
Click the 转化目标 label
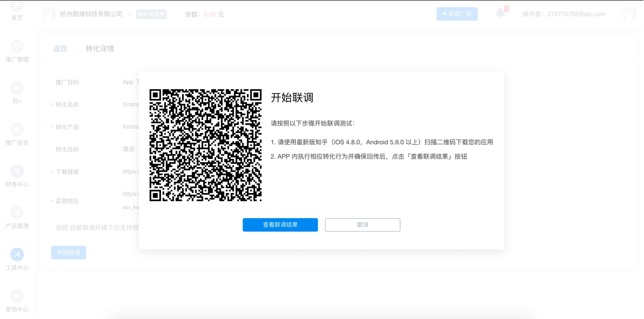point(67,149)
